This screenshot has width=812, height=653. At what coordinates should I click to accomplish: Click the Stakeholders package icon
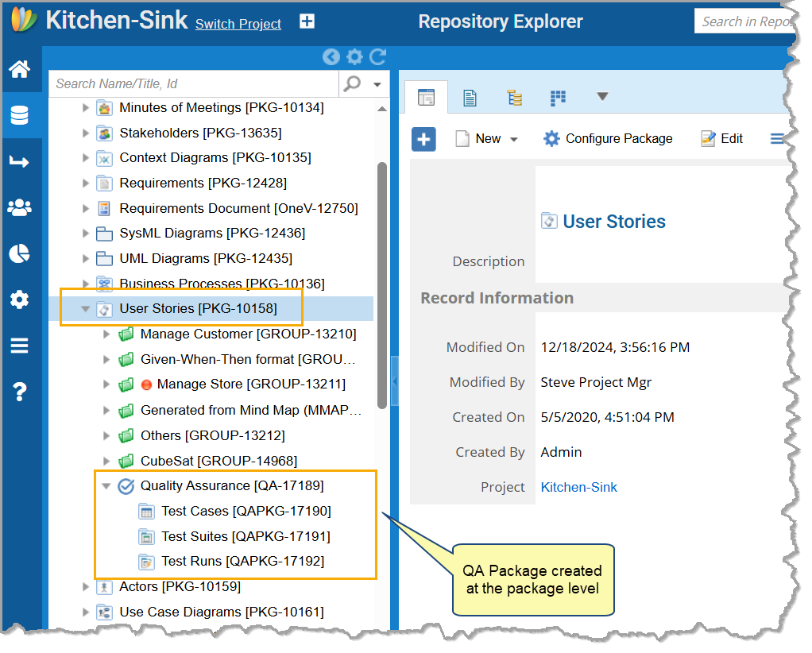point(104,133)
